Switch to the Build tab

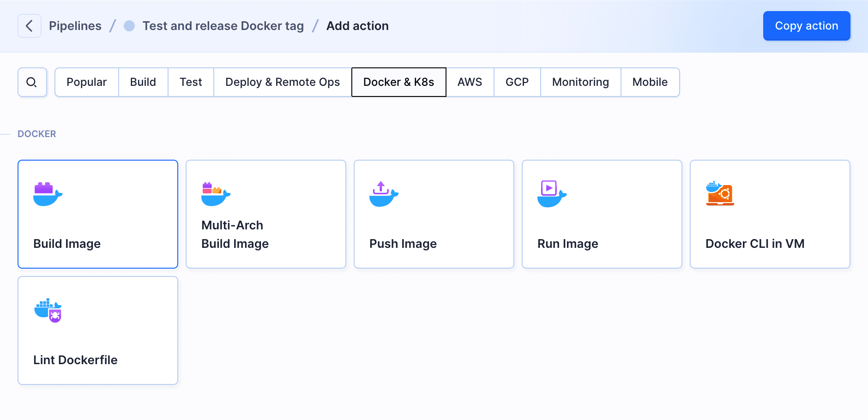point(143,82)
